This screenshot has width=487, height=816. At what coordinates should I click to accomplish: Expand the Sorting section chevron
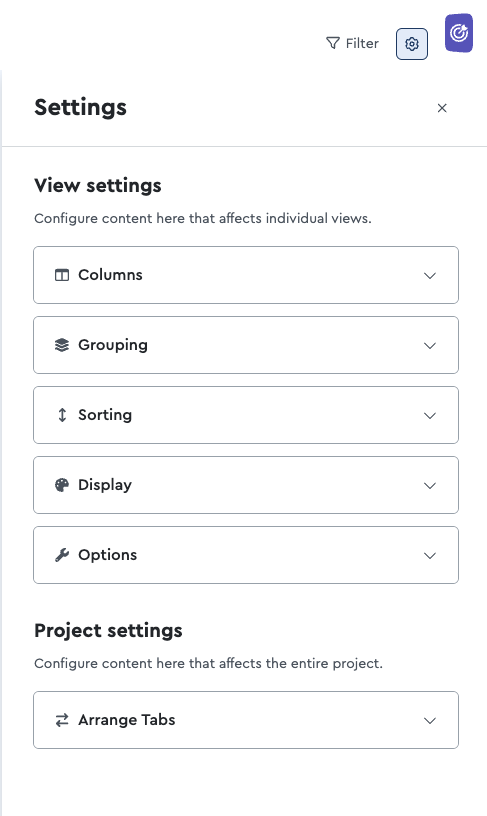430,415
